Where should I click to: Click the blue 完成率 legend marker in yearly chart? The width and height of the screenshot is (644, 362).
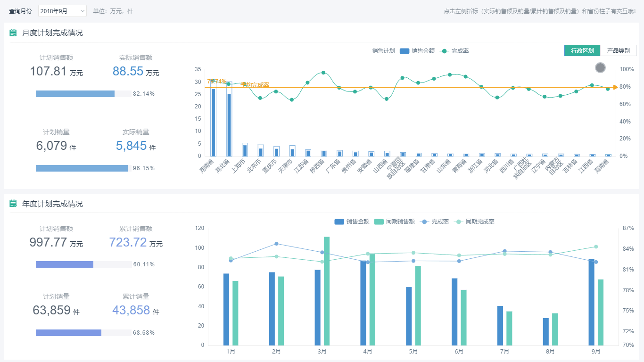pos(424,222)
